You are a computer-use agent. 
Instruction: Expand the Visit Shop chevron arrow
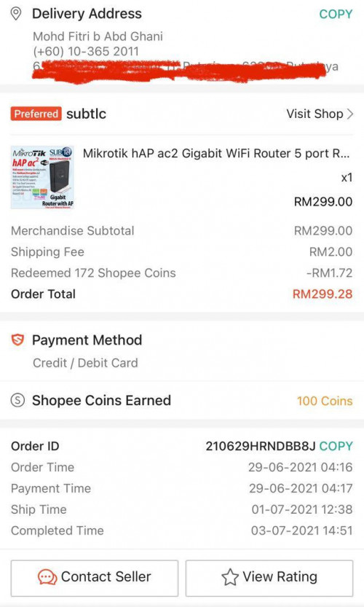click(x=349, y=114)
